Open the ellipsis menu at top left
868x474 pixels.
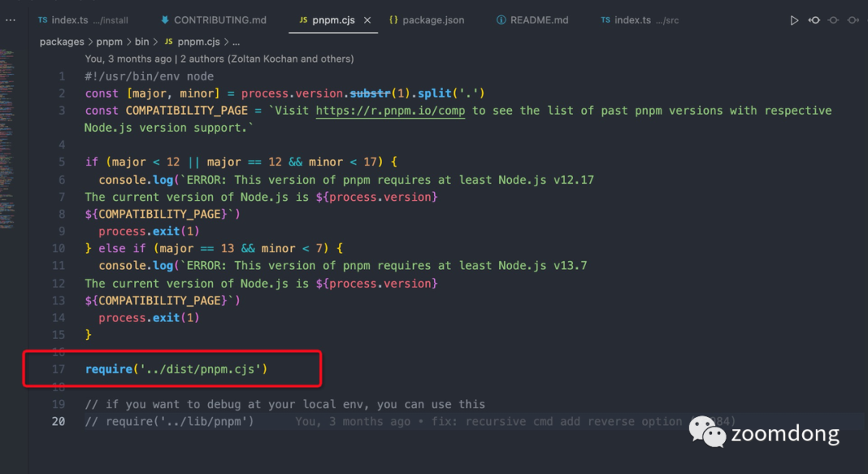pyautogui.click(x=10, y=20)
